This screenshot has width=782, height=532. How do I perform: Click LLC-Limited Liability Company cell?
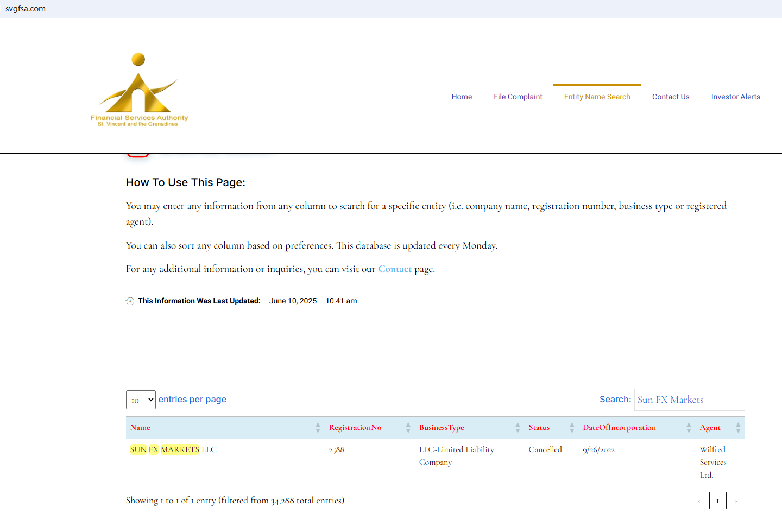pos(457,456)
